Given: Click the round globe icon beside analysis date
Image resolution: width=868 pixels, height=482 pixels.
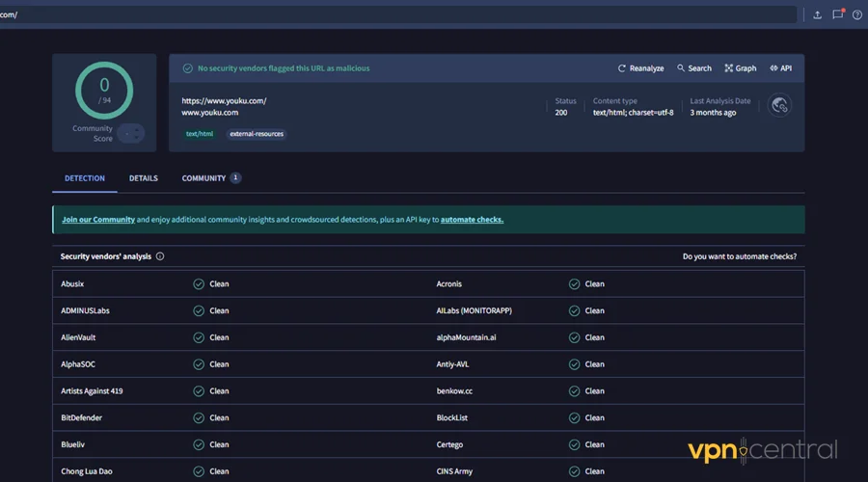Looking at the screenshot, I should click(779, 106).
